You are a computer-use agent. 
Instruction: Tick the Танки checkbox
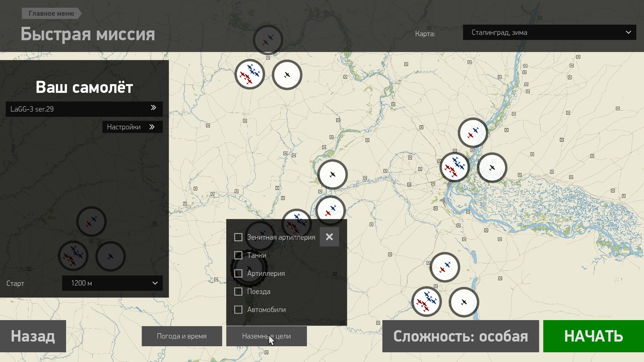(238, 255)
